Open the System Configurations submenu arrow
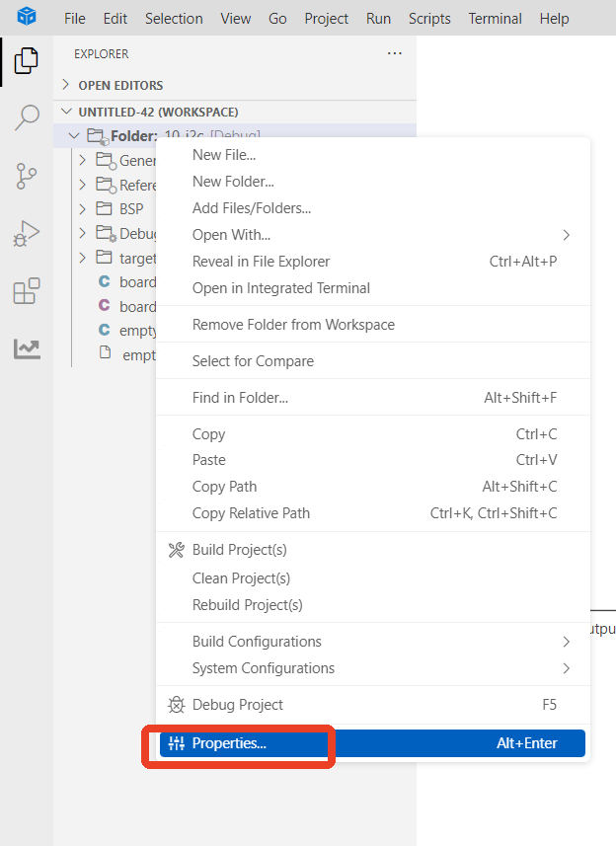The image size is (616, 846). (566, 668)
